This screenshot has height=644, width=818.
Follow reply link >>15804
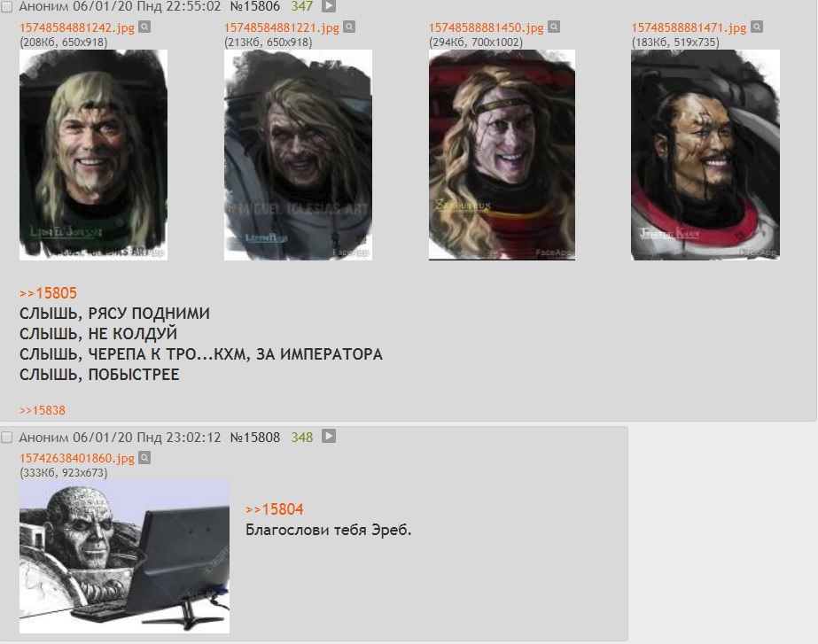[x=275, y=509]
